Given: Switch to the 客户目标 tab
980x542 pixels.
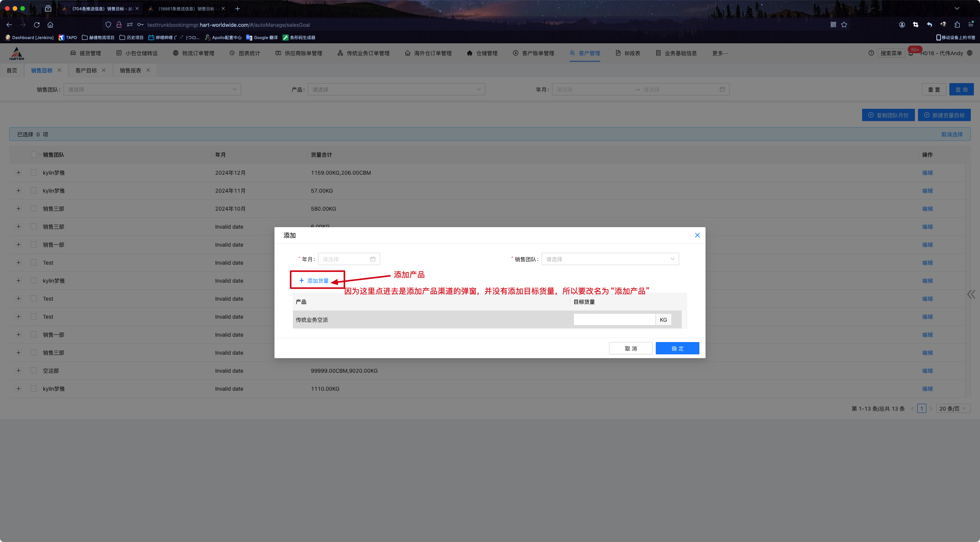Looking at the screenshot, I should click(86, 70).
